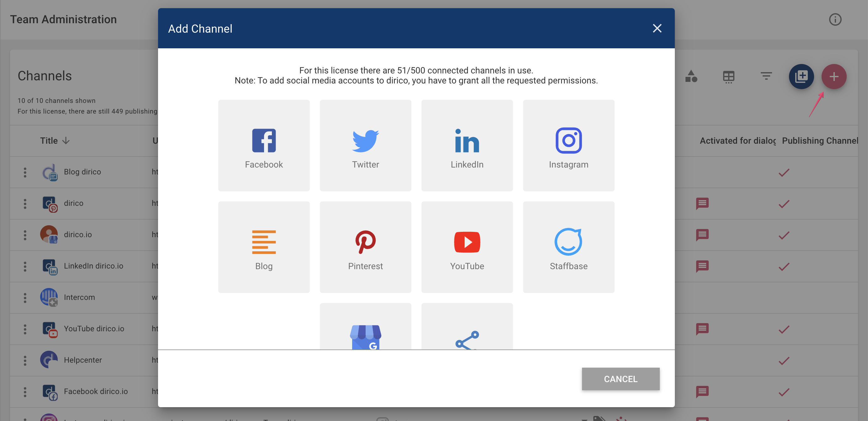Select the share-icon channel tile
The width and height of the screenshot is (868, 421).
467,326
